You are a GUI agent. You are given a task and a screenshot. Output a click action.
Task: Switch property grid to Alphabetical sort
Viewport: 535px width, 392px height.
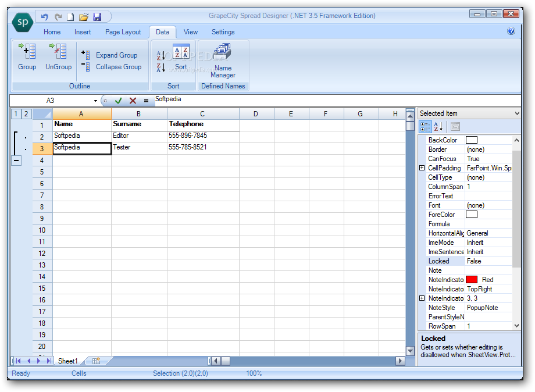[438, 127]
